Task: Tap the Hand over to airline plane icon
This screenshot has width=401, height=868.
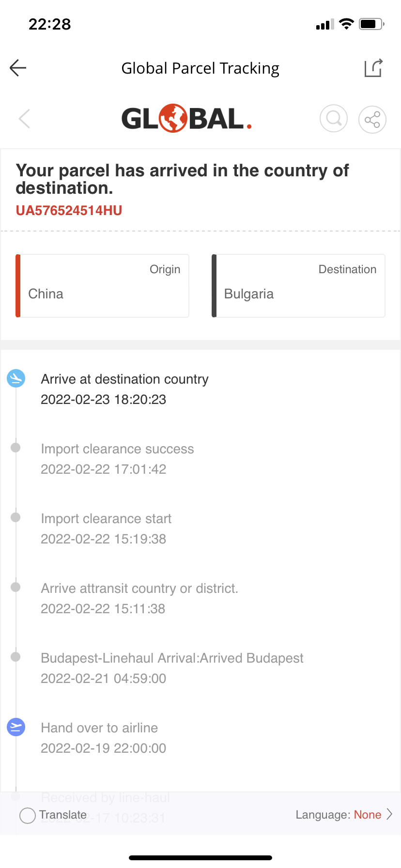Action: [x=16, y=727]
